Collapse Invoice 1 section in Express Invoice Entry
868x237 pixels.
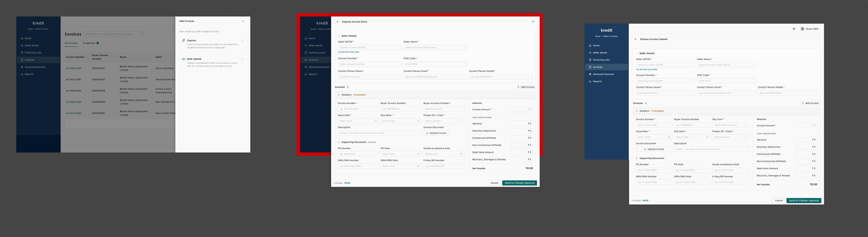pyautogui.click(x=339, y=95)
